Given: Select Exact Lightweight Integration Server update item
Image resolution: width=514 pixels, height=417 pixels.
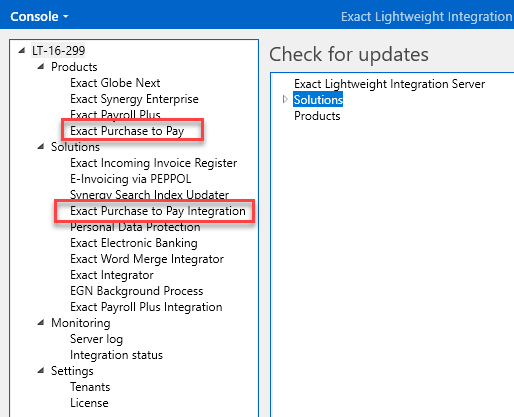Looking at the screenshot, I should 389,84.
